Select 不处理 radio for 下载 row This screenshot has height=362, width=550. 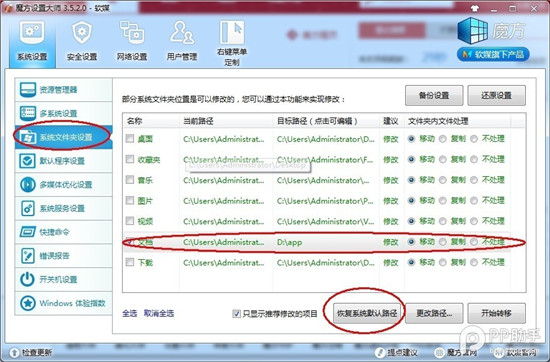click(474, 262)
